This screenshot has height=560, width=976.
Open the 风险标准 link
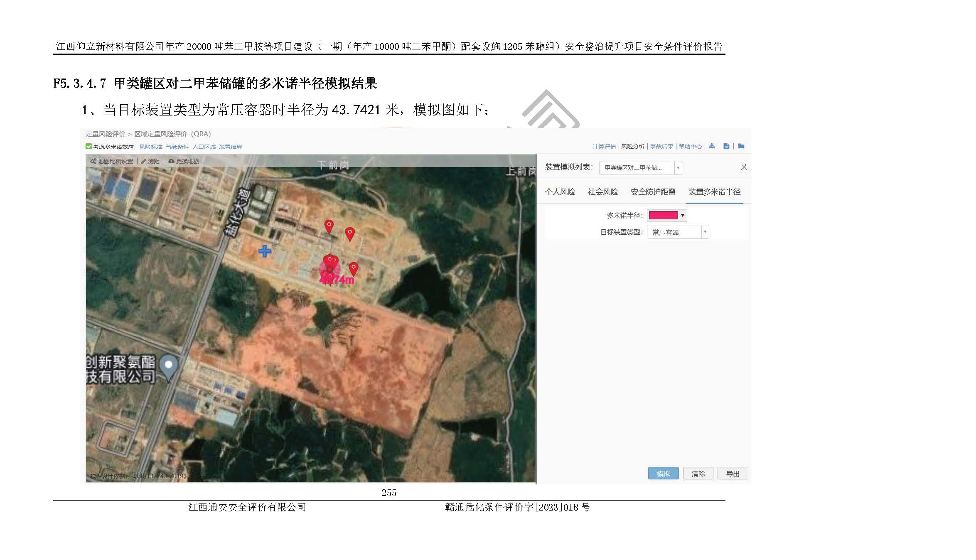click(x=151, y=147)
